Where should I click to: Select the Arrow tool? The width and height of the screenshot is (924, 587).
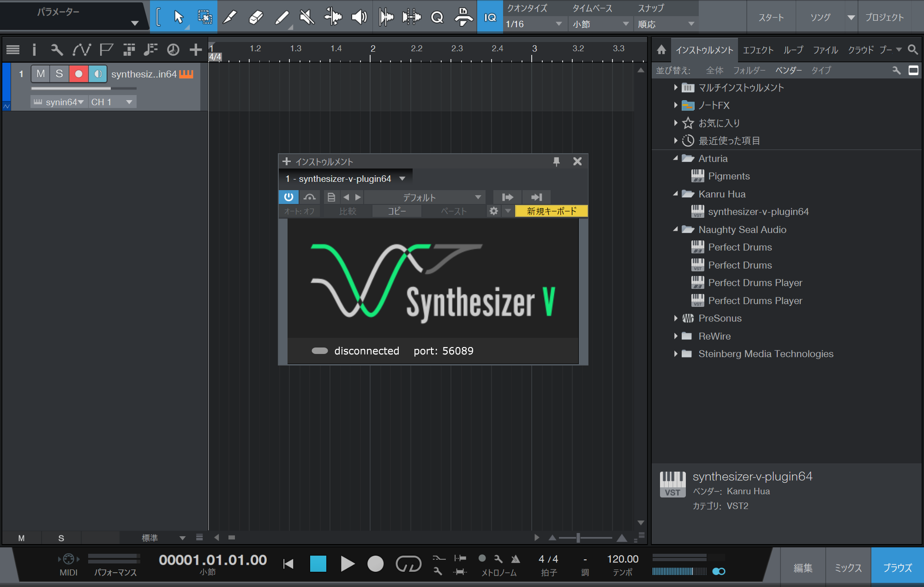click(178, 17)
